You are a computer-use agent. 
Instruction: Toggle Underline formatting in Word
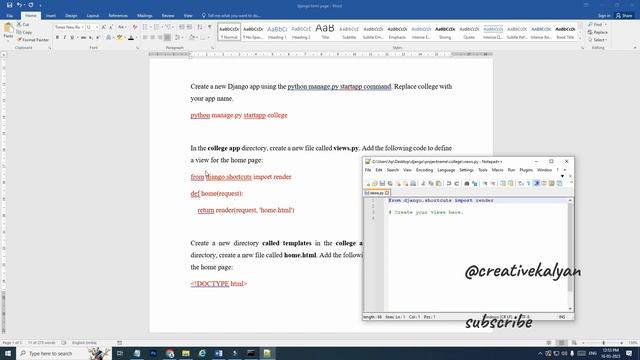tap(72, 38)
